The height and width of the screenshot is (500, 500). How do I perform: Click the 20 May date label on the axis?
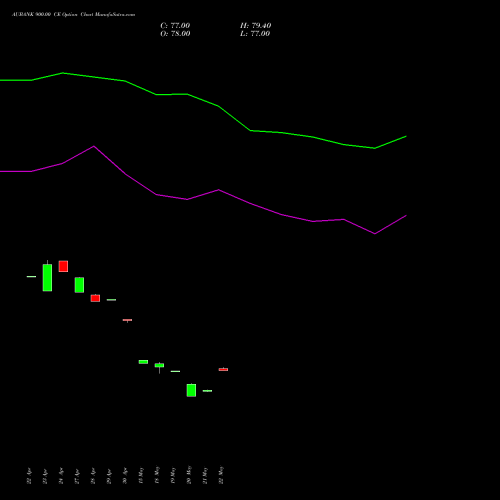coord(189,475)
